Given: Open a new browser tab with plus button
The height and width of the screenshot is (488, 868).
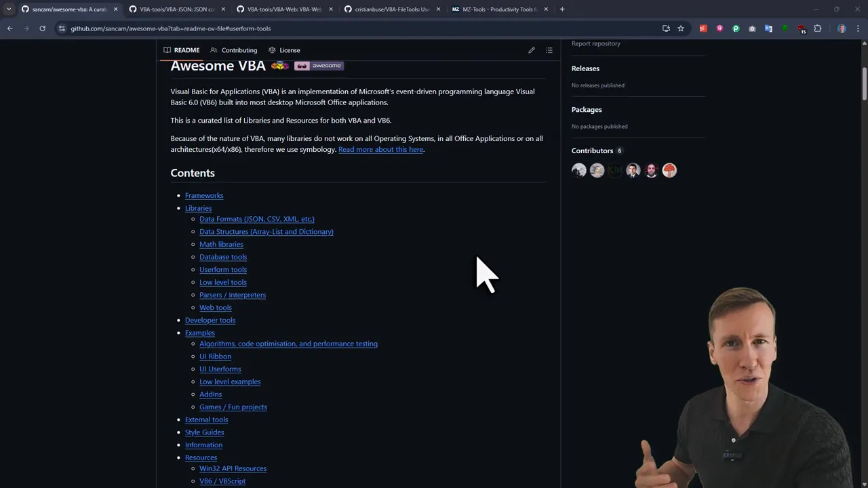Looking at the screenshot, I should [x=562, y=9].
